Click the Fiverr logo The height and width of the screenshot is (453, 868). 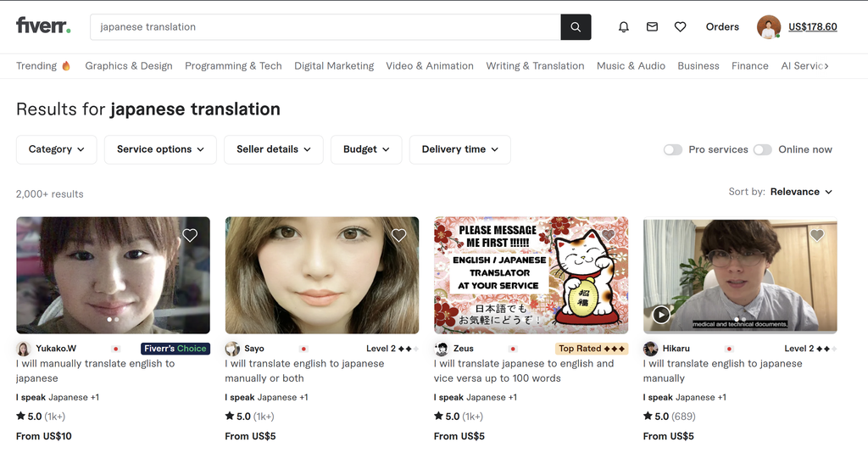coord(43,25)
